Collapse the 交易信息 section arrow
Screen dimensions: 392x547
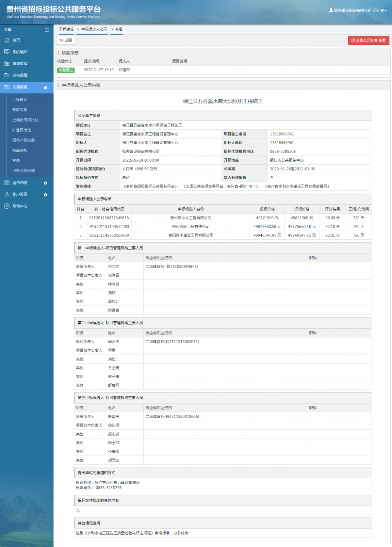click(x=45, y=88)
